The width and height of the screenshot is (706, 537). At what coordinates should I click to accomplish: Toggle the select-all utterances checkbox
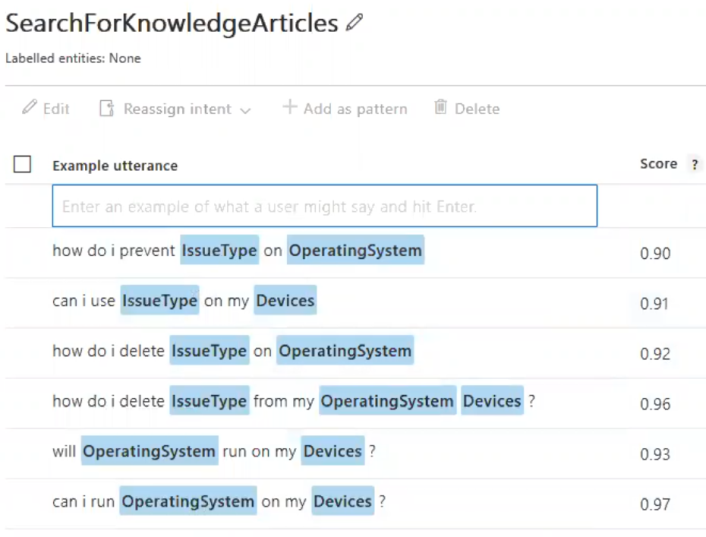tap(22, 165)
